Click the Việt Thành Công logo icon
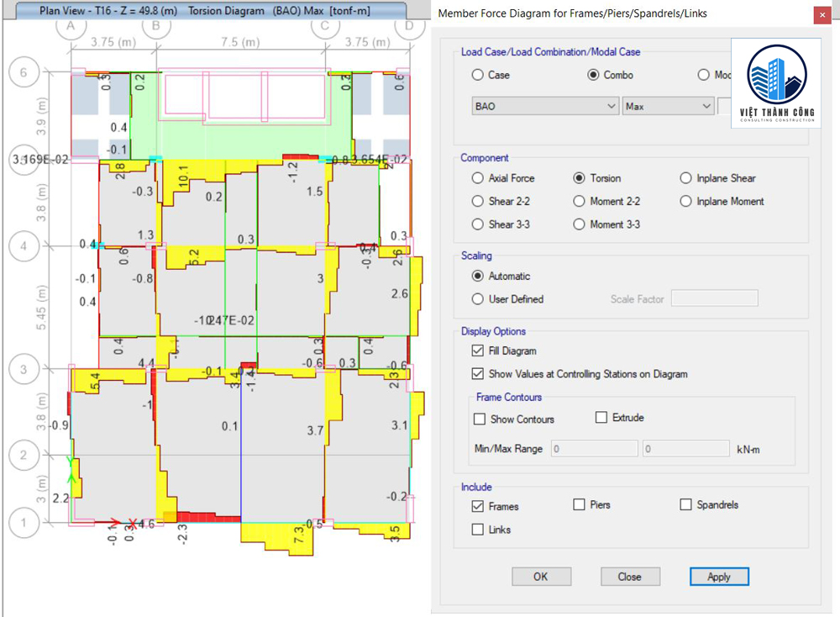Image resolution: width=840 pixels, height=617 pixels. coord(774,82)
